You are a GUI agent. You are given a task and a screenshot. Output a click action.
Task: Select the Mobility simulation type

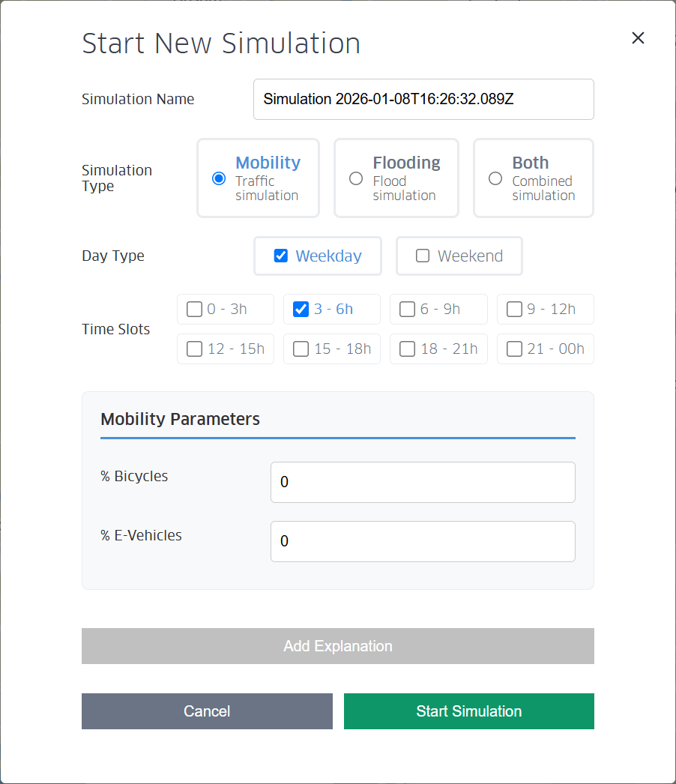point(219,178)
